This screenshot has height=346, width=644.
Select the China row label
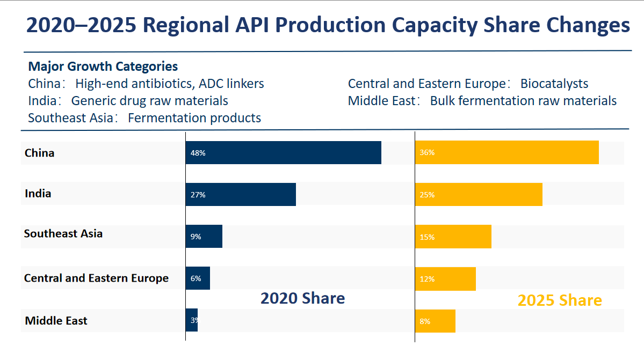click(39, 153)
